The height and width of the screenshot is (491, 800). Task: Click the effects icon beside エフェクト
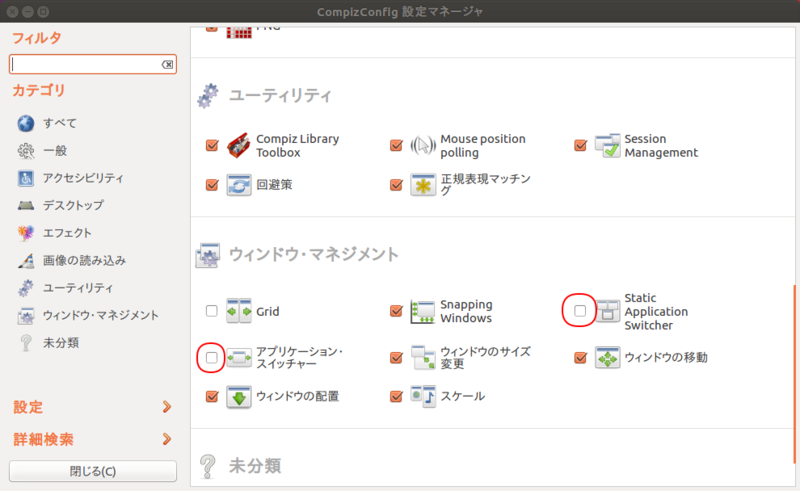26,233
